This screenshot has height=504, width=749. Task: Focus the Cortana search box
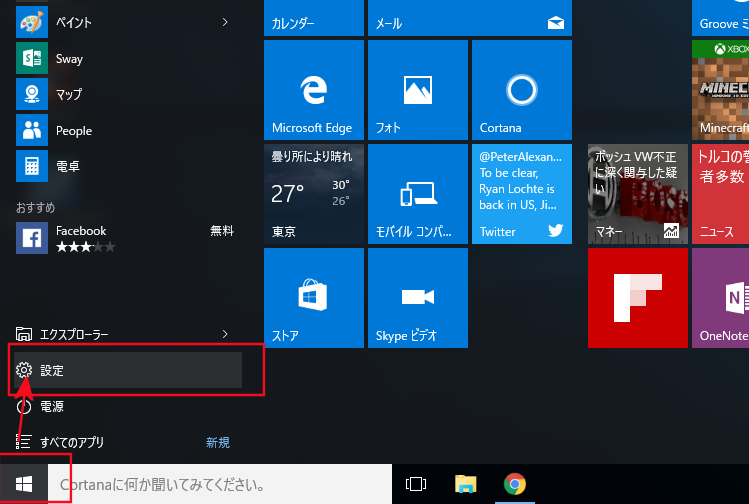[220, 484]
